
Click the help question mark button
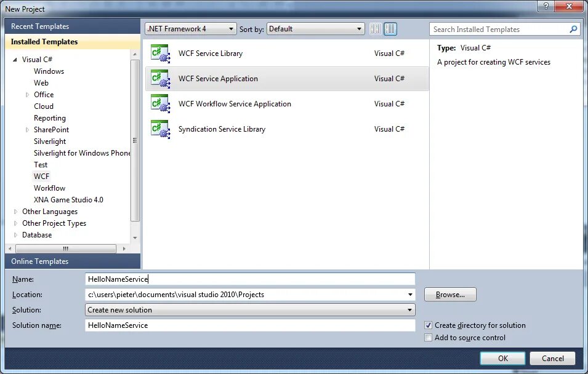546,6
